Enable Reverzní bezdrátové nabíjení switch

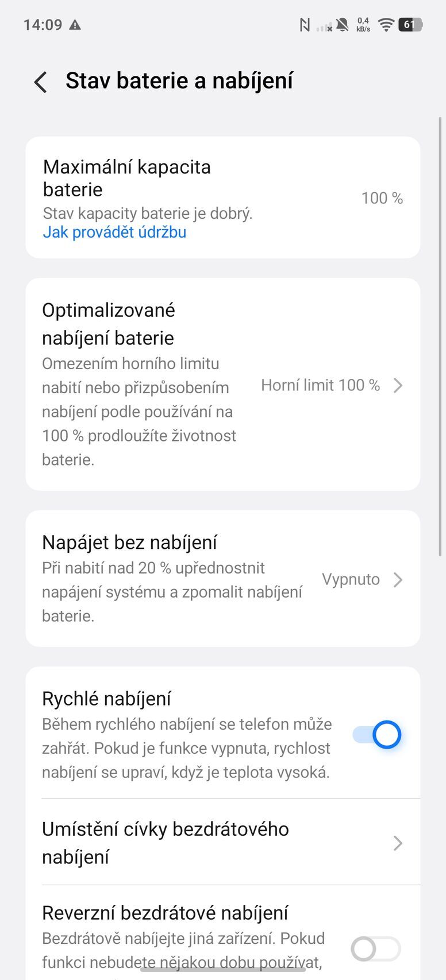pyautogui.click(x=376, y=948)
